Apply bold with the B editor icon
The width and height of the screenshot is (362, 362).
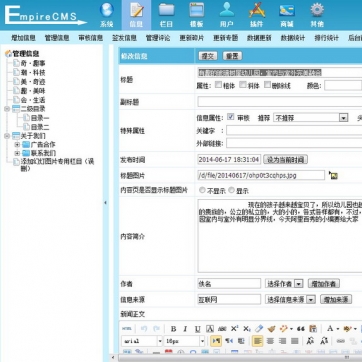pos(173,329)
